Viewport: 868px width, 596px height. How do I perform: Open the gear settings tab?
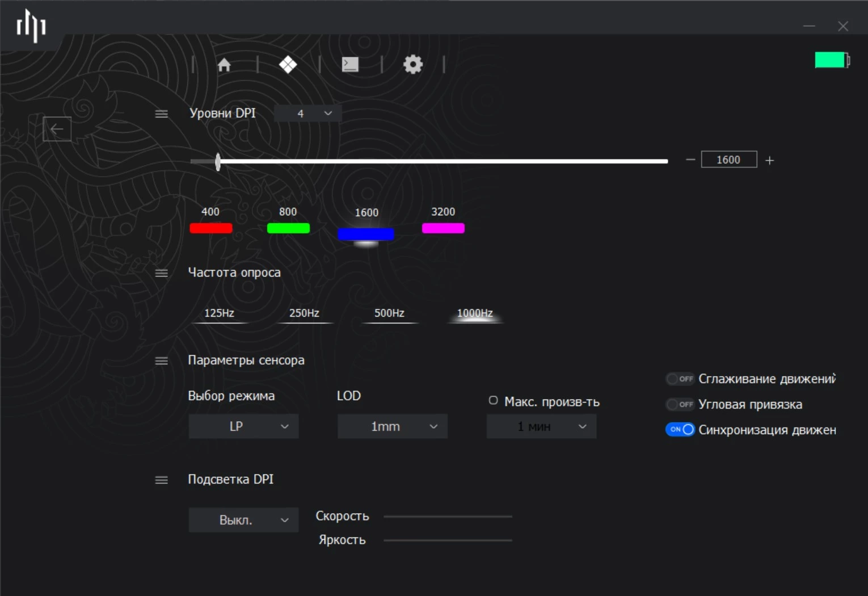(412, 65)
